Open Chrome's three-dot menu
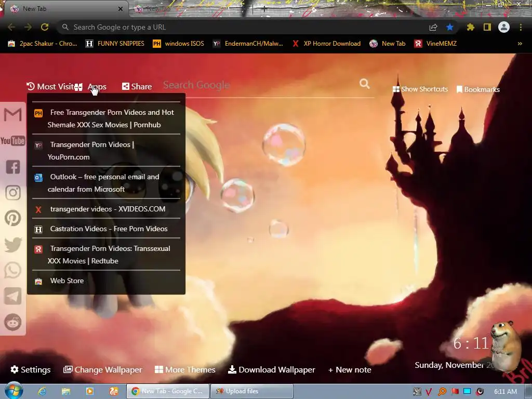 pyautogui.click(x=521, y=27)
